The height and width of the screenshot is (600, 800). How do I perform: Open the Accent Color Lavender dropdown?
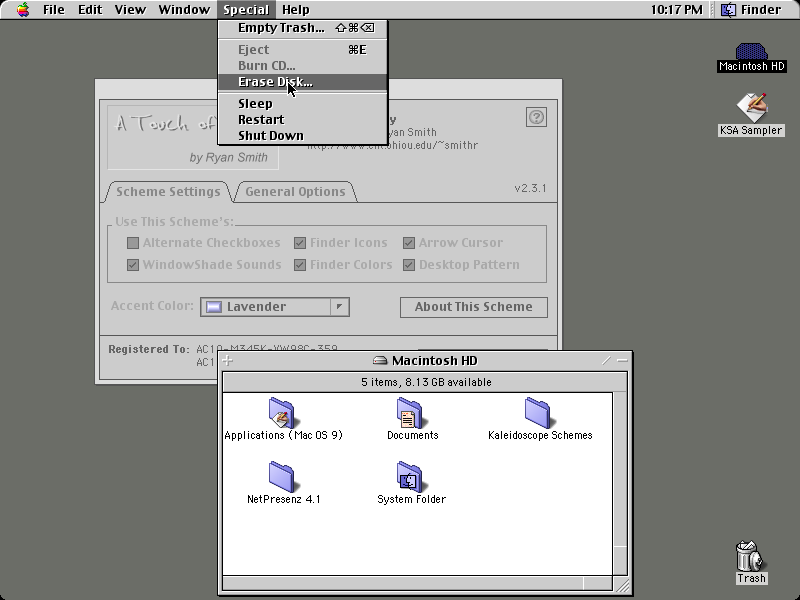coord(274,307)
